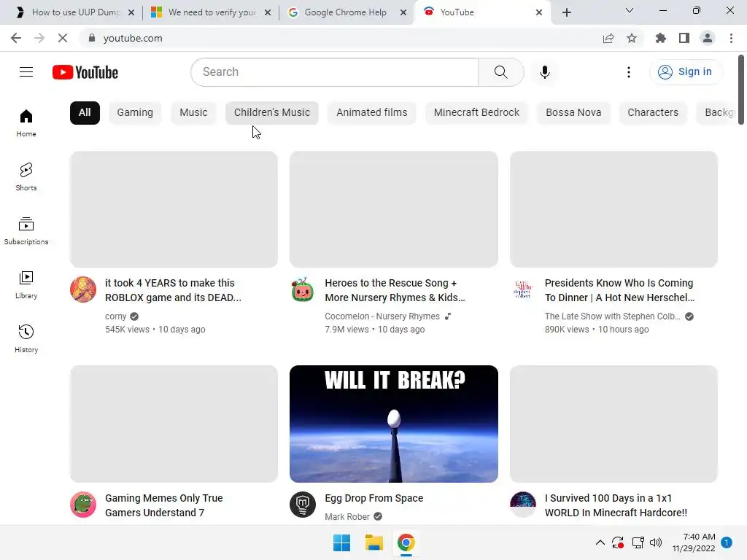Select Animated films filter chip
747x560 pixels.
371,113
